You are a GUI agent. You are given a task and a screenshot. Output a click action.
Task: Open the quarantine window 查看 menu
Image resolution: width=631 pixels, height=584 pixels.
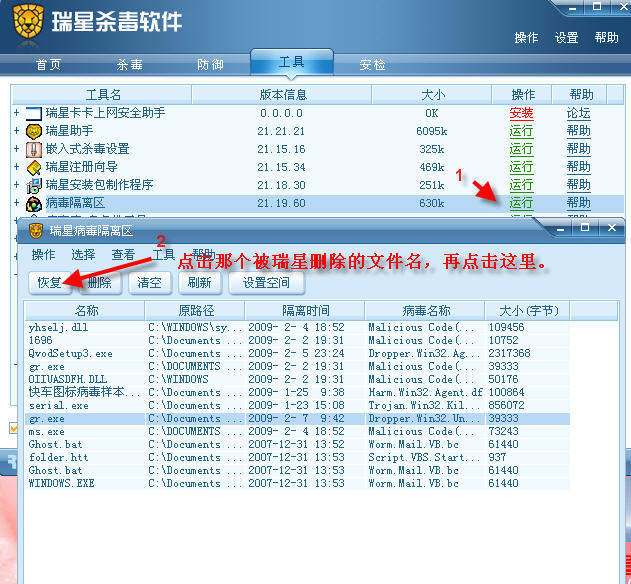click(x=123, y=254)
